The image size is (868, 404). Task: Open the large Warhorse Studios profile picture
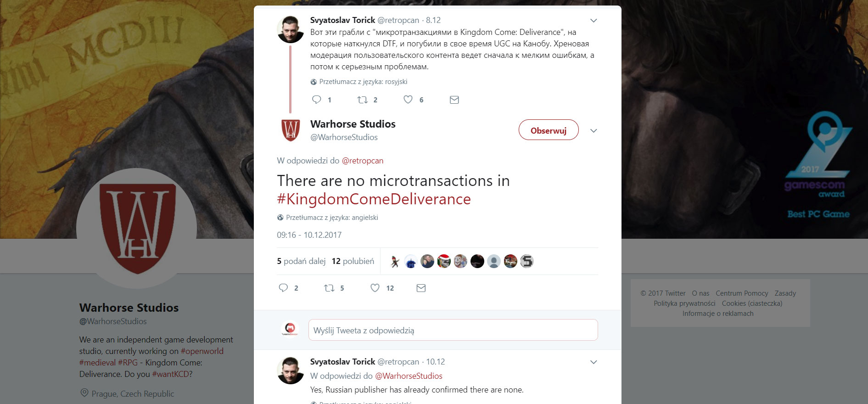(x=136, y=228)
